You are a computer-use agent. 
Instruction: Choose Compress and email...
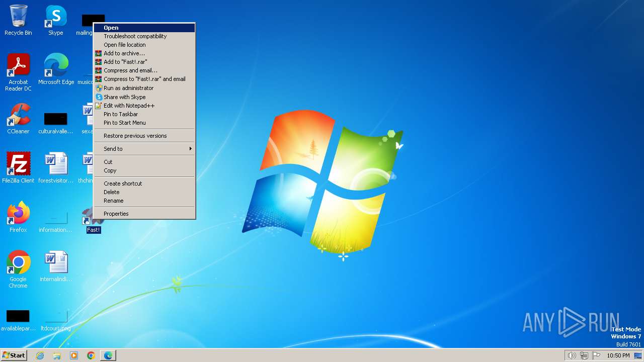coord(144,70)
